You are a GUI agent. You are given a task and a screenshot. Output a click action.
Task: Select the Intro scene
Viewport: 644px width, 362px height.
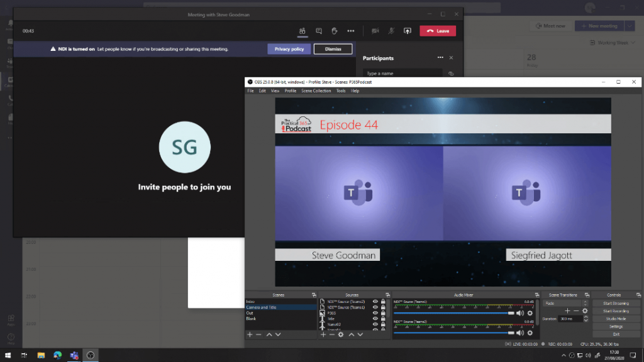(281, 302)
